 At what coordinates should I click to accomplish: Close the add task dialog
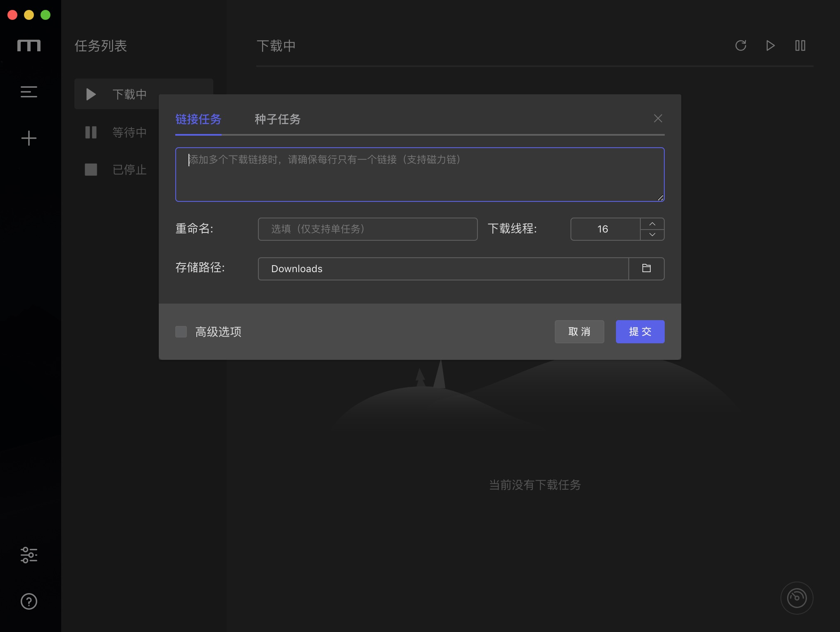click(x=658, y=118)
